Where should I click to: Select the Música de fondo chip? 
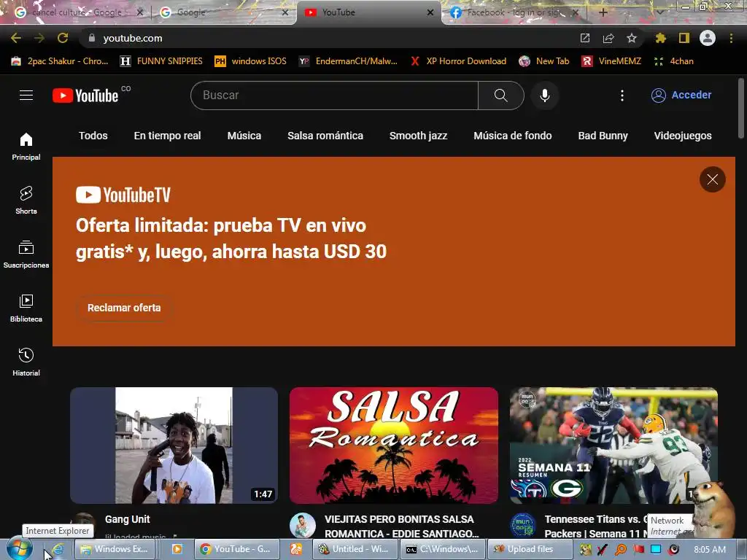point(513,136)
